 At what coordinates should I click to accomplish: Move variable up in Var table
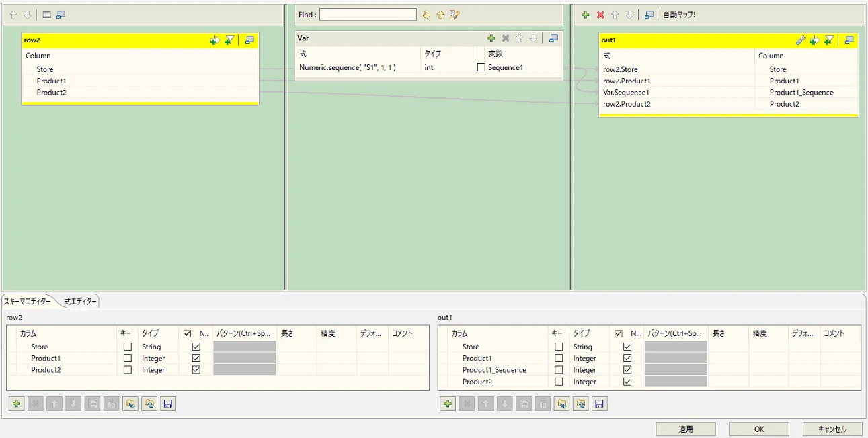click(x=519, y=38)
